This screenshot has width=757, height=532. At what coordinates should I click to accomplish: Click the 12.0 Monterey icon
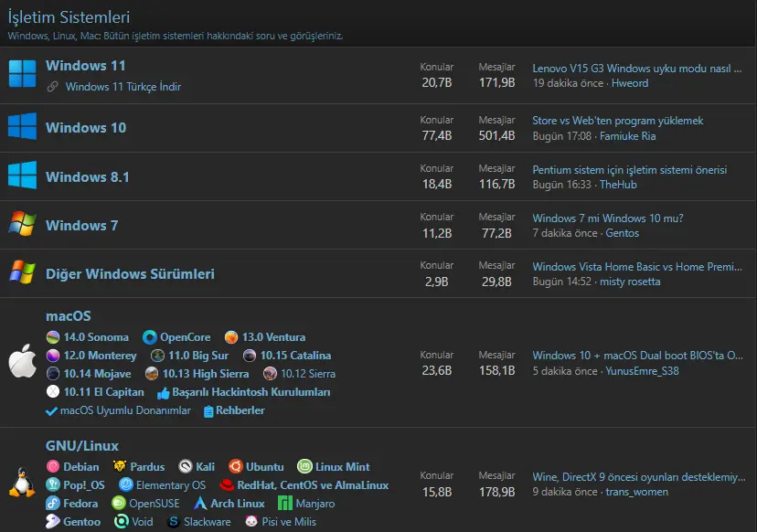click(x=53, y=356)
